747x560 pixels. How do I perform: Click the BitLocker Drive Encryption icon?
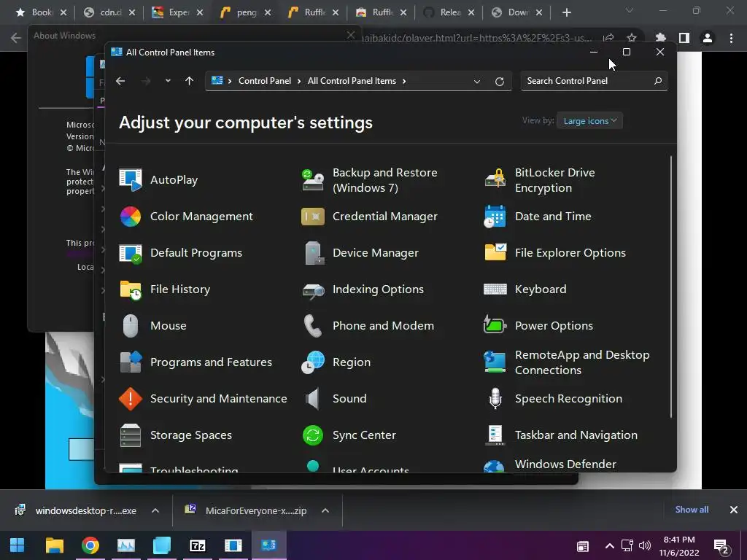click(x=495, y=179)
